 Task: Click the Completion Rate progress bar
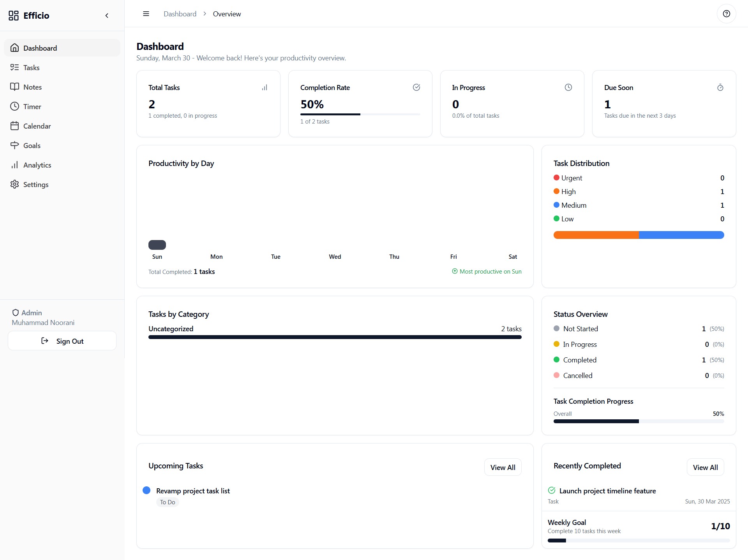pyautogui.click(x=360, y=114)
